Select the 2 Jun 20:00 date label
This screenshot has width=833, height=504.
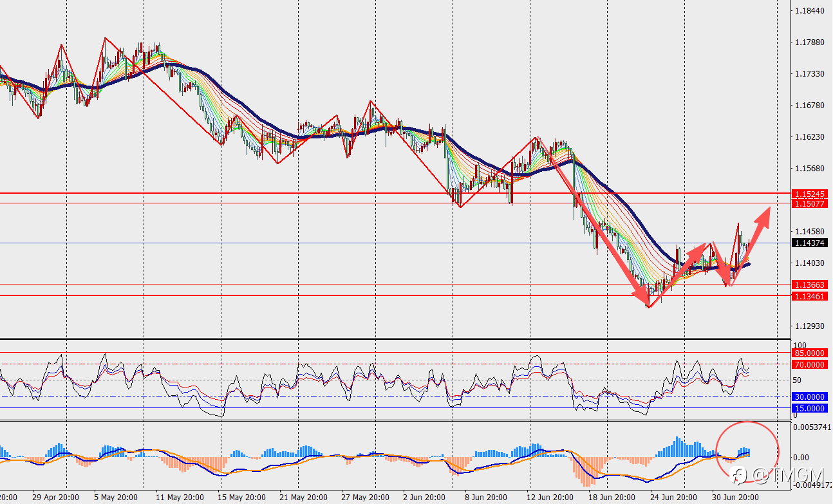click(425, 498)
